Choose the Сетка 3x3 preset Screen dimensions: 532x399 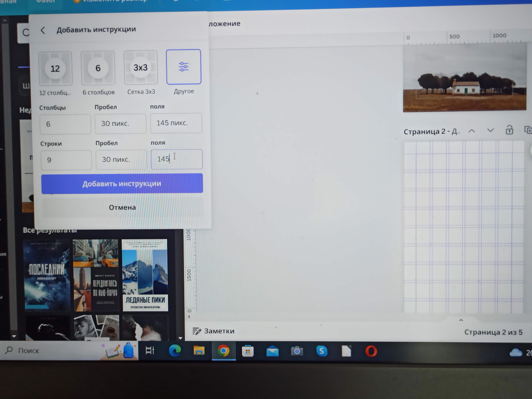pyautogui.click(x=141, y=68)
